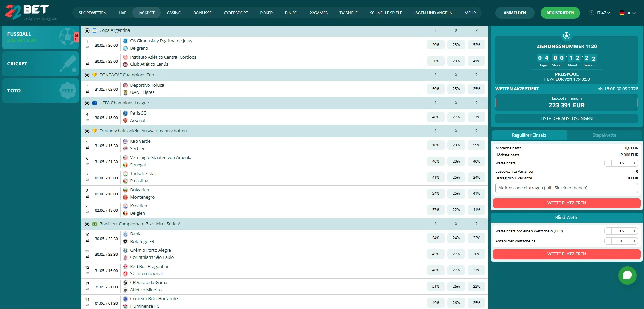Open CYBERSPORT in navigation

[x=235, y=13]
